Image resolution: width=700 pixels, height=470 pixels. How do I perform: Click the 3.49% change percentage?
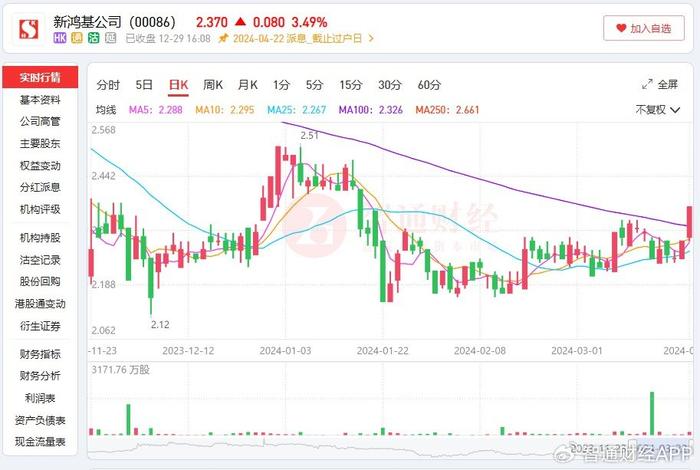(x=309, y=22)
